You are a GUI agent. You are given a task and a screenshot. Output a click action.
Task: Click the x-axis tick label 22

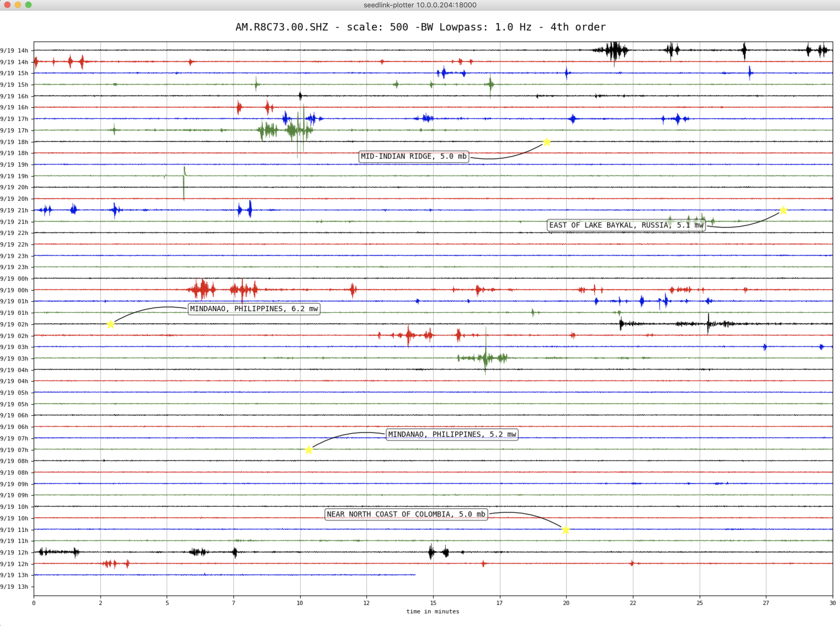[633, 603]
